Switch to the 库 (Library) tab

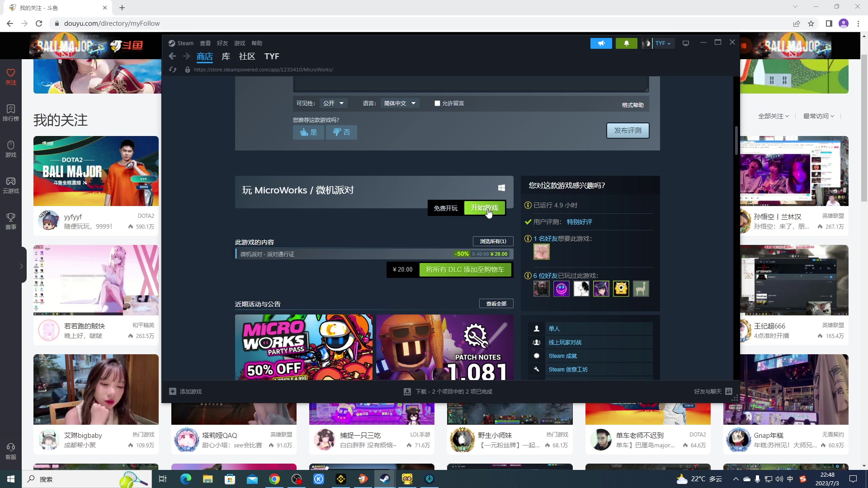pos(226,56)
